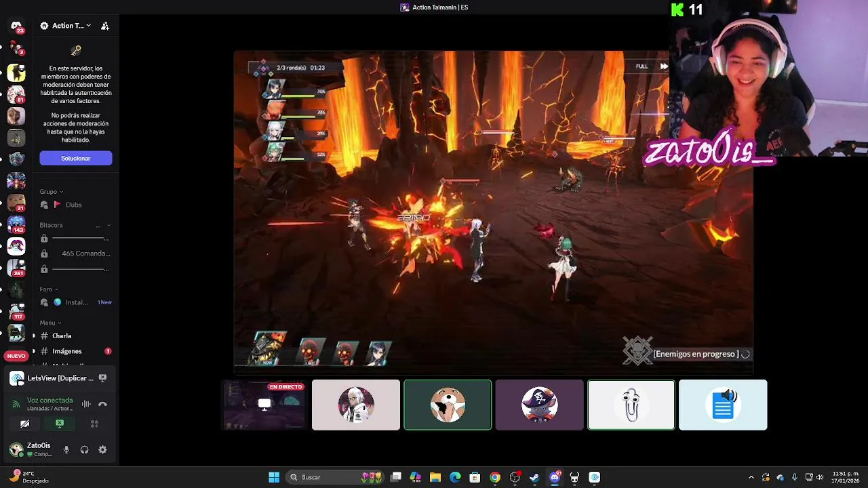Screen dimensions: 868x488
Task: Deafen audio with the headphones icon
Action: (84, 449)
